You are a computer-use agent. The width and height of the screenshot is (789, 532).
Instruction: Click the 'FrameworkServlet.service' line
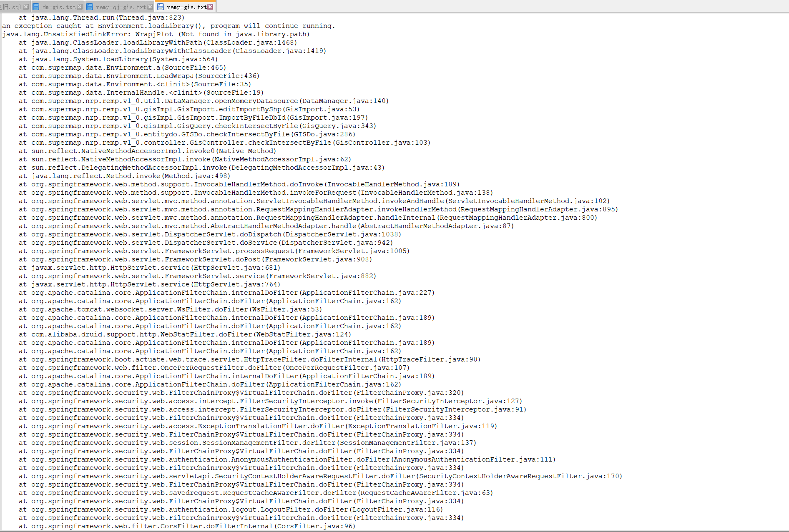click(198, 276)
